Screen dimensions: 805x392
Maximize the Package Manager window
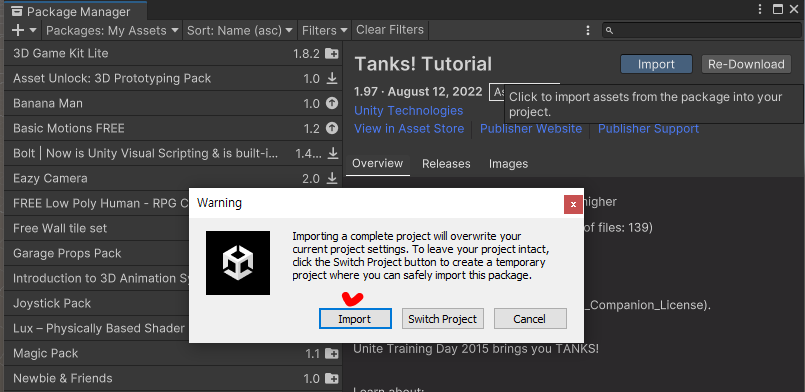pos(778,9)
